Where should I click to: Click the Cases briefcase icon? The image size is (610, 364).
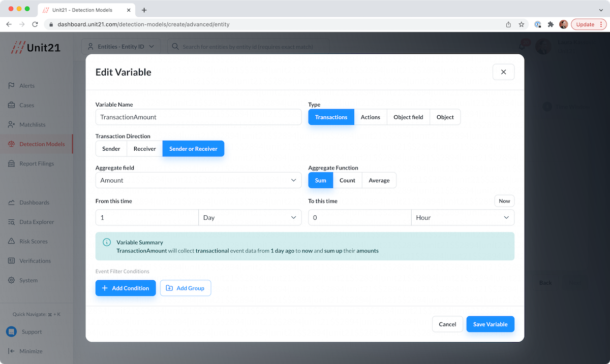pos(11,105)
